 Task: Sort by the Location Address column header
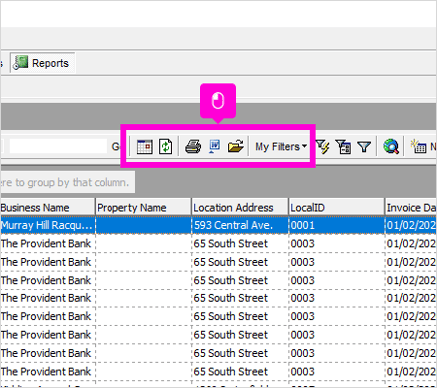(240, 208)
